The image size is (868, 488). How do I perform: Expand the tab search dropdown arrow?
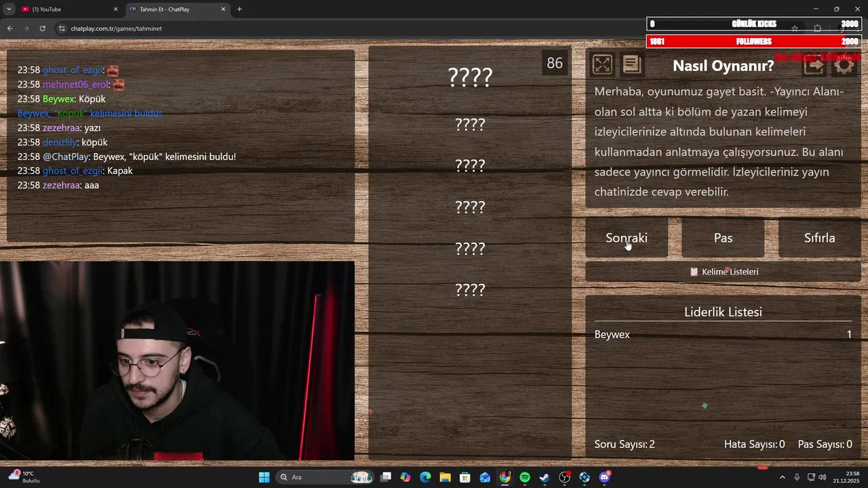tap(8, 9)
